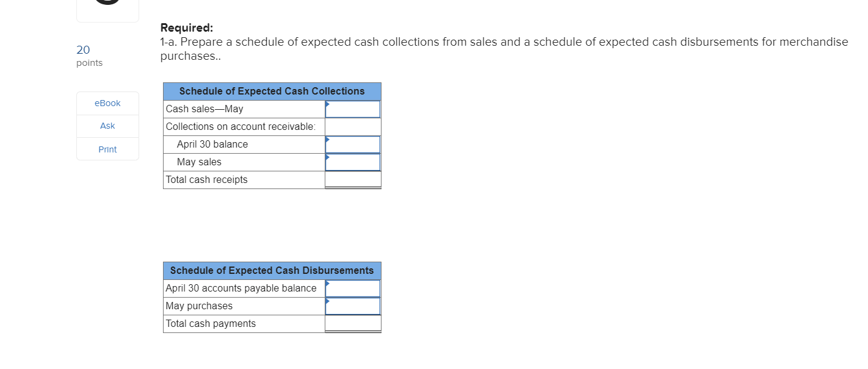Click the blue marker beside April 30 balance
The width and height of the screenshot is (868, 369).
(x=328, y=140)
